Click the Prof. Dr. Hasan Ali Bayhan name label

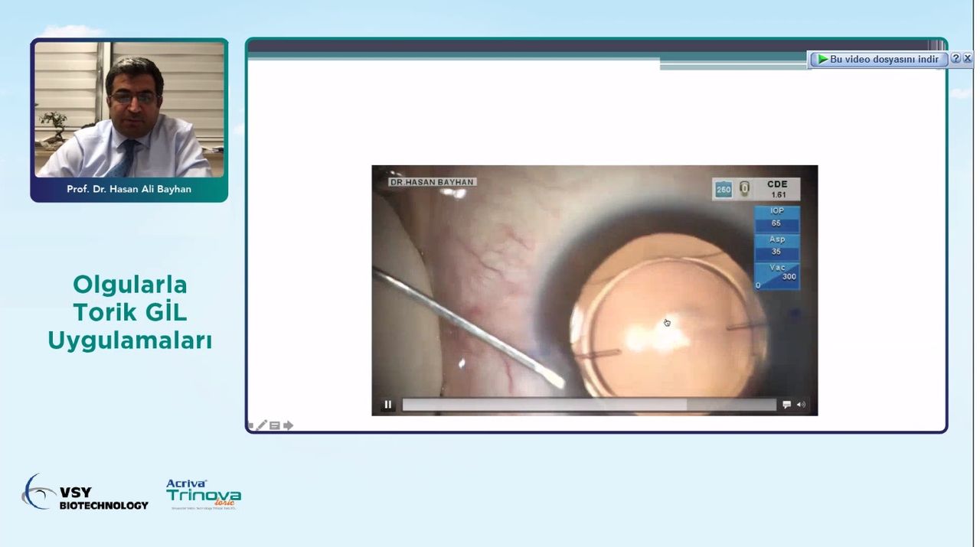[129, 189]
